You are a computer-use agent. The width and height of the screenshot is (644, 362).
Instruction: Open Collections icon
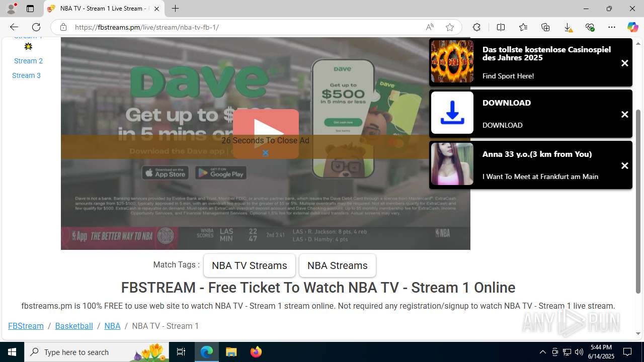pos(545,27)
